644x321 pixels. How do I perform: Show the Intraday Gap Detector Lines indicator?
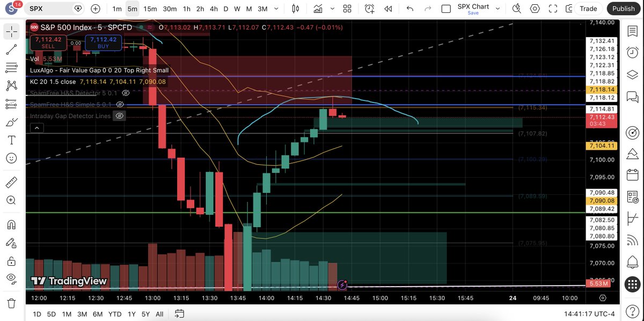tap(120, 115)
